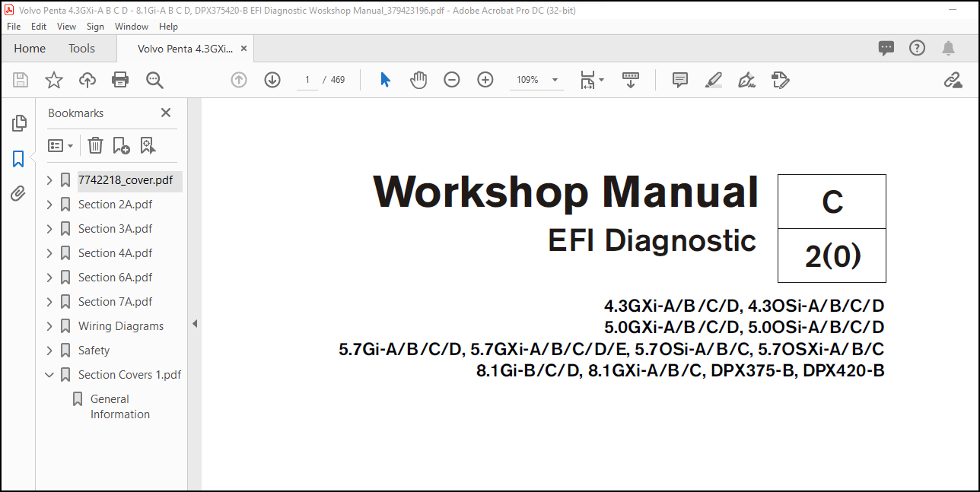980x492 pixels.
Task: Upload the file to cloud storage
Action: [87, 80]
